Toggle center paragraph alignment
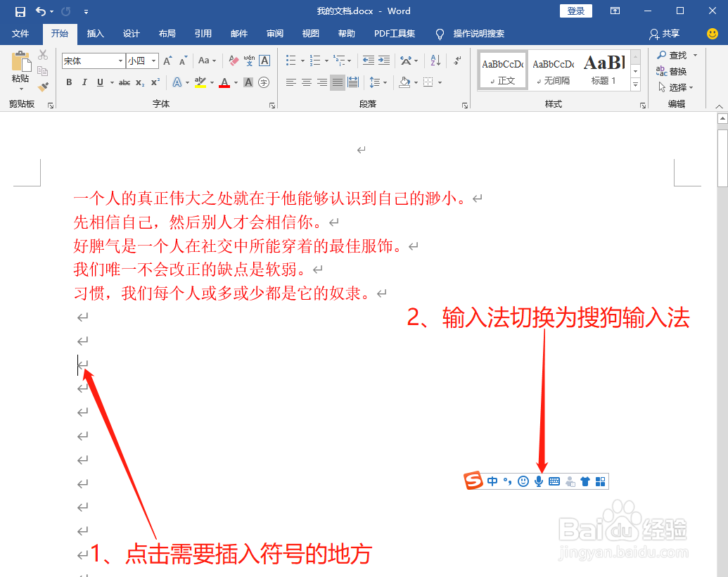This screenshot has width=728, height=577. [x=306, y=82]
